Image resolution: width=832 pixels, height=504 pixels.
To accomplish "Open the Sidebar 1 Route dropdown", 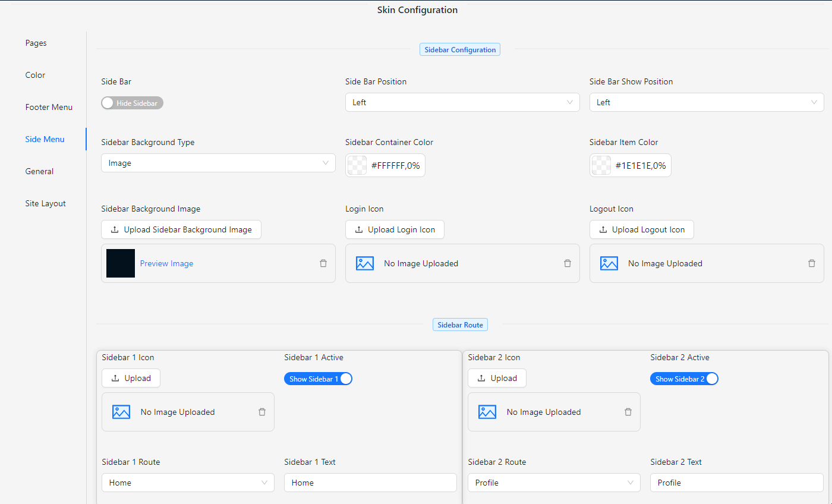I will [x=187, y=483].
